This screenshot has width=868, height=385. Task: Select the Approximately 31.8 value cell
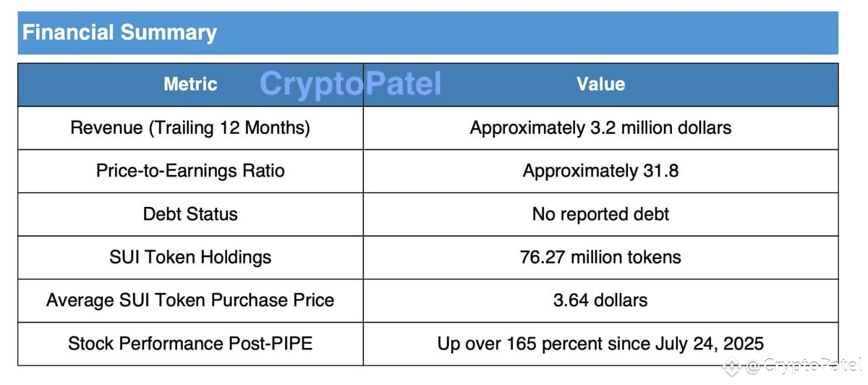pos(600,171)
